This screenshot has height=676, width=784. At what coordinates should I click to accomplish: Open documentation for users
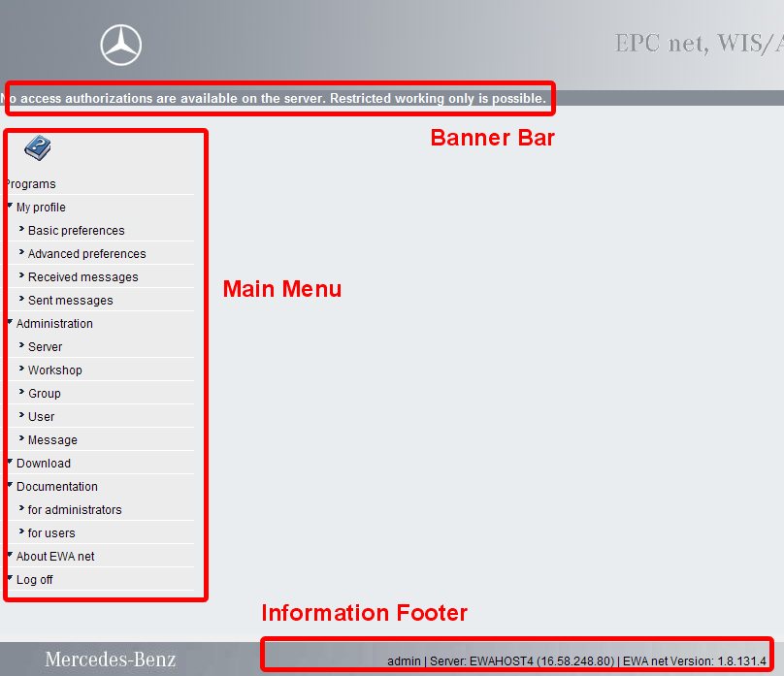[51, 533]
